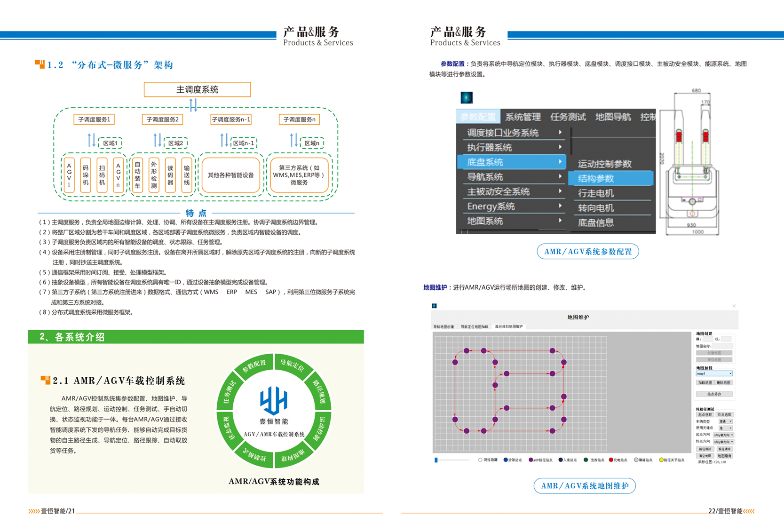The height and width of the screenshot is (532, 784).
Task: Select the red 充电站点 legend dot
Action: tap(611, 460)
